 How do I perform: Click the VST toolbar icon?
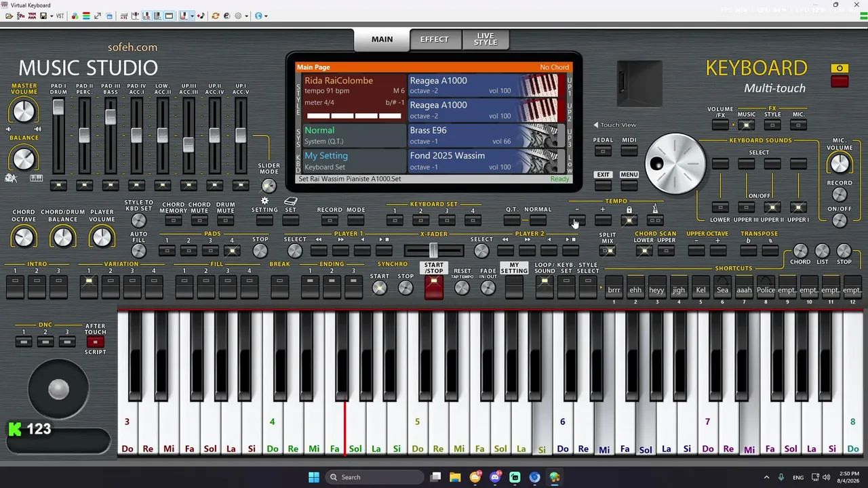click(60, 16)
